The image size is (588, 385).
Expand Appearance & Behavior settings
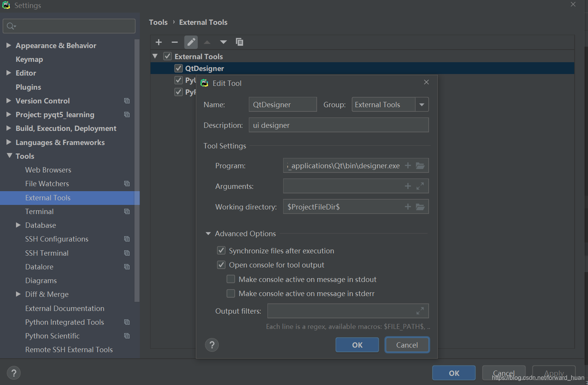click(9, 45)
